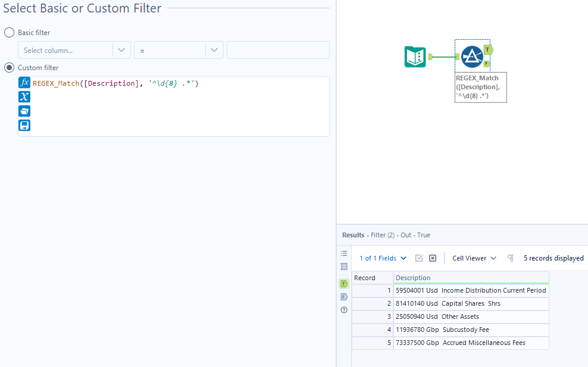Click the Record column header
The height and width of the screenshot is (367, 588).
[x=373, y=278]
